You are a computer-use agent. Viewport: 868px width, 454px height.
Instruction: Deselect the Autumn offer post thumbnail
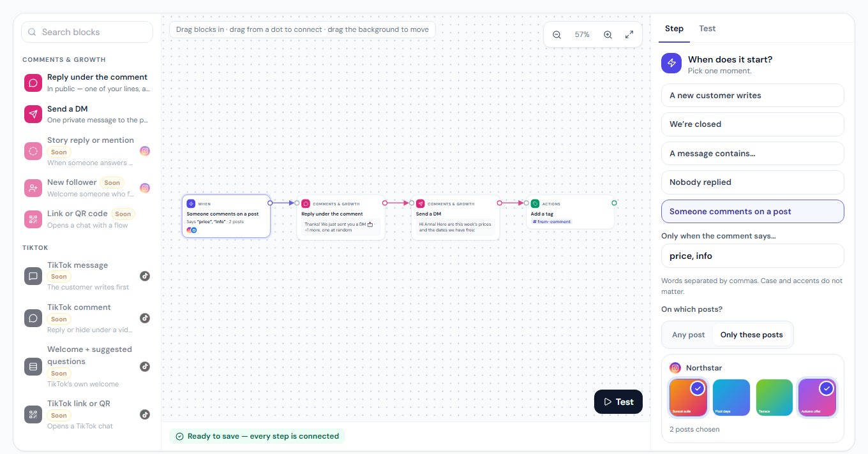click(x=818, y=397)
